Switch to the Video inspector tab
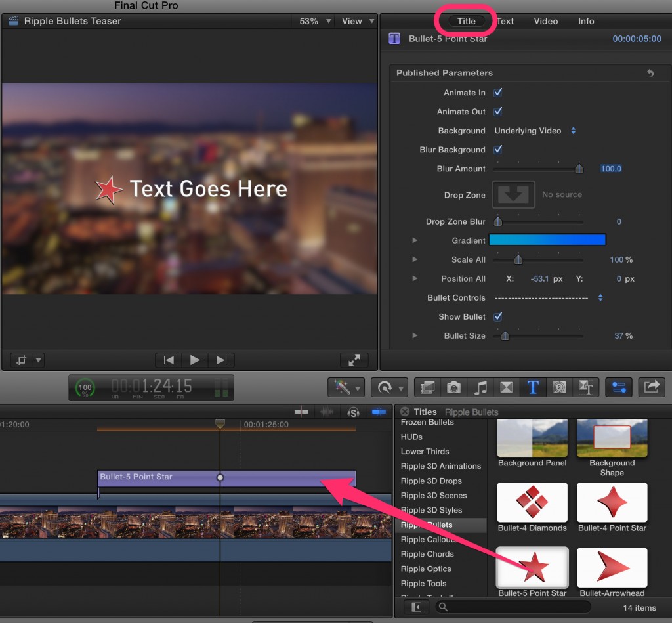 pos(545,21)
